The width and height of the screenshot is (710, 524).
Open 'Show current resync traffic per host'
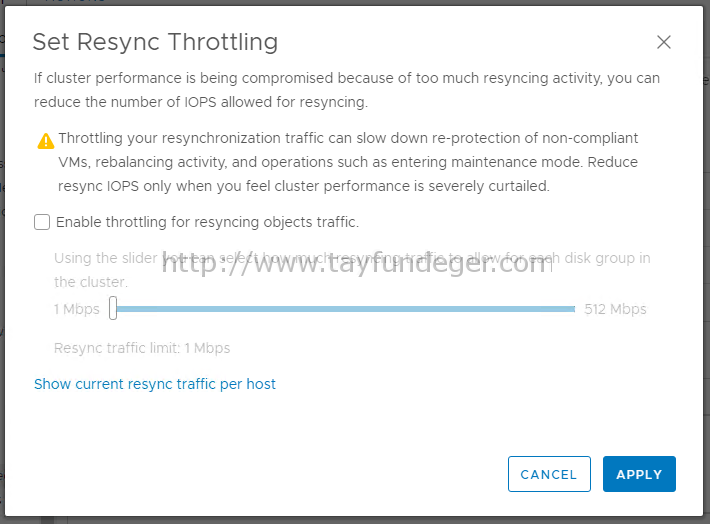point(155,384)
